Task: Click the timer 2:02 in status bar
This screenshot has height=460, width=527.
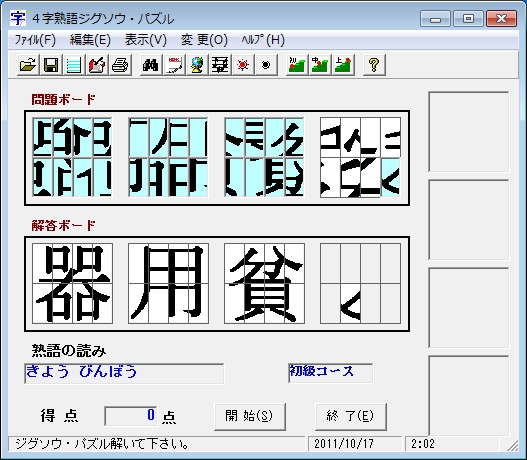Action: [x=423, y=444]
